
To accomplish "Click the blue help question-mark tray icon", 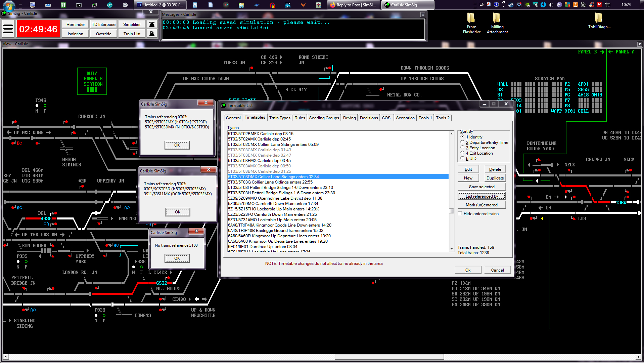I will [496, 5].
